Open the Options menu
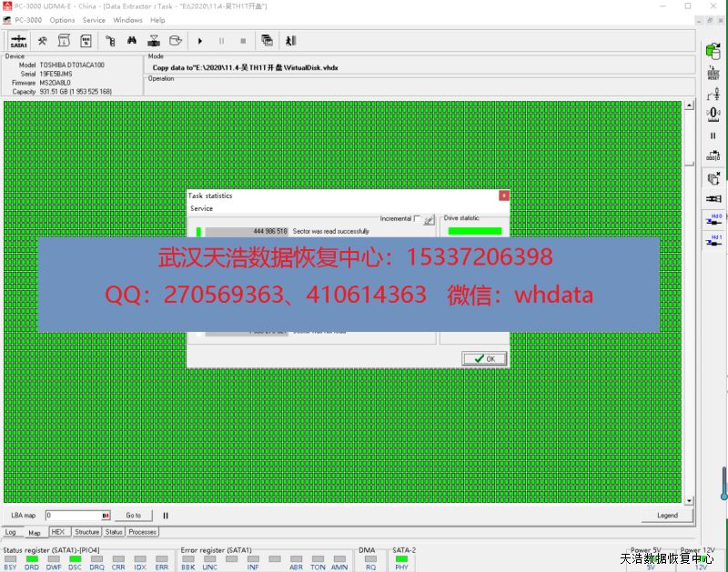Image resolution: width=728 pixels, height=572 pixels. 62,20
